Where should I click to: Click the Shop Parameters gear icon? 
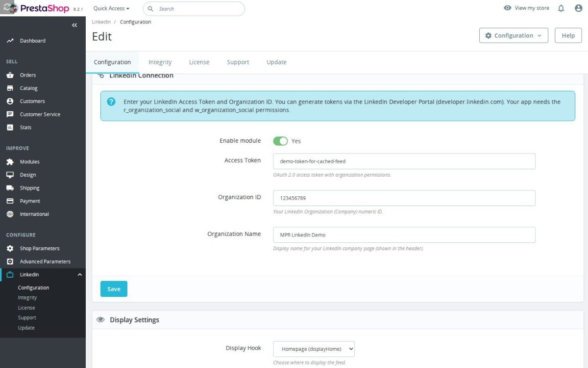[x=10, y=248]
